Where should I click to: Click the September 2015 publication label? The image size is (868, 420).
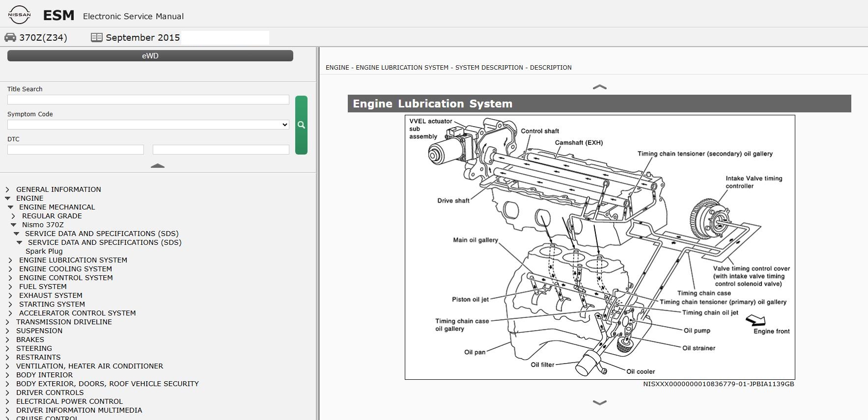[143, 38]
